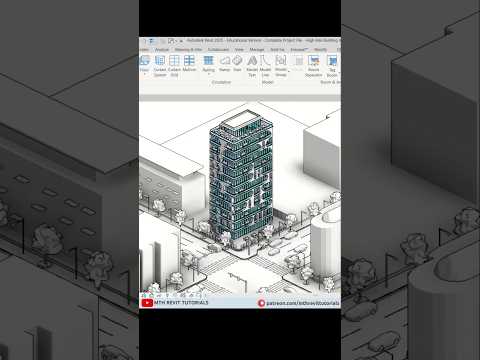Switch to the Collaborate ribbon tab

pyautogui.click(x=218, y=49)
